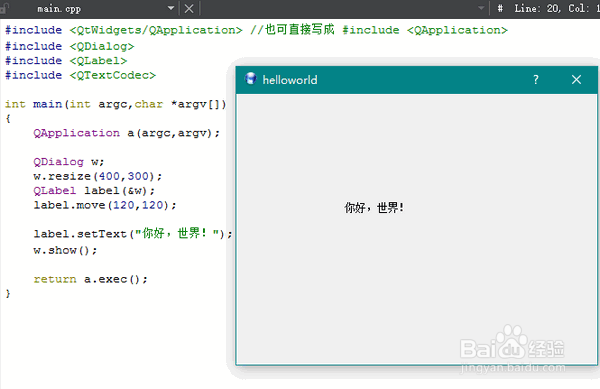
Task: Click the #include <QTextCodec> line
Action: (80, 75)
